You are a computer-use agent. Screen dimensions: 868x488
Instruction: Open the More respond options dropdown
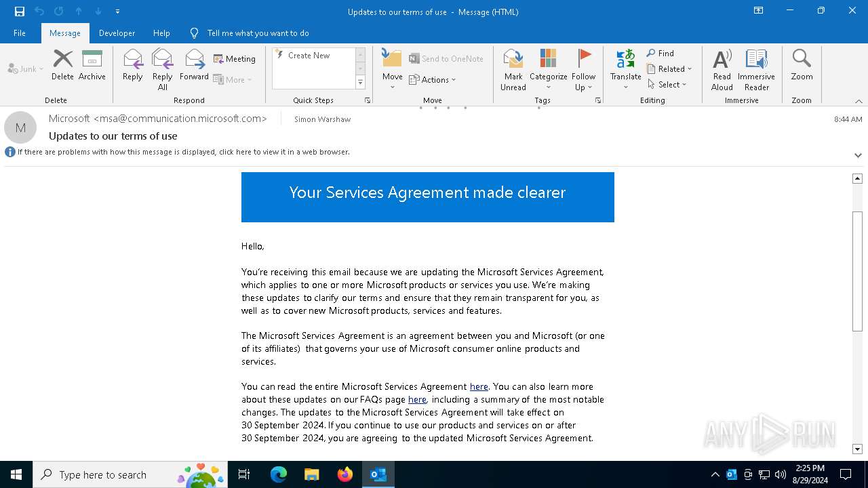pyautogui.click(x=233, y=80)
